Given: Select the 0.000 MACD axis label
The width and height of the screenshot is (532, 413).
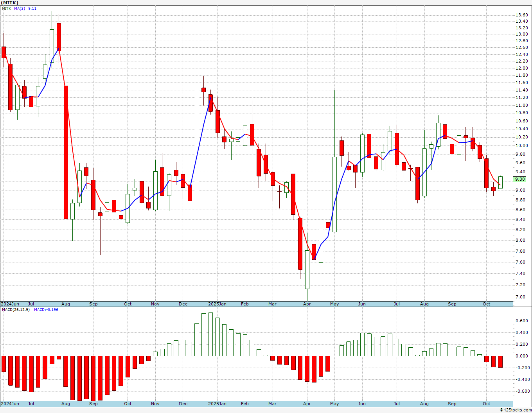Looking at the screenshot, I should click(x=521, y=356).
